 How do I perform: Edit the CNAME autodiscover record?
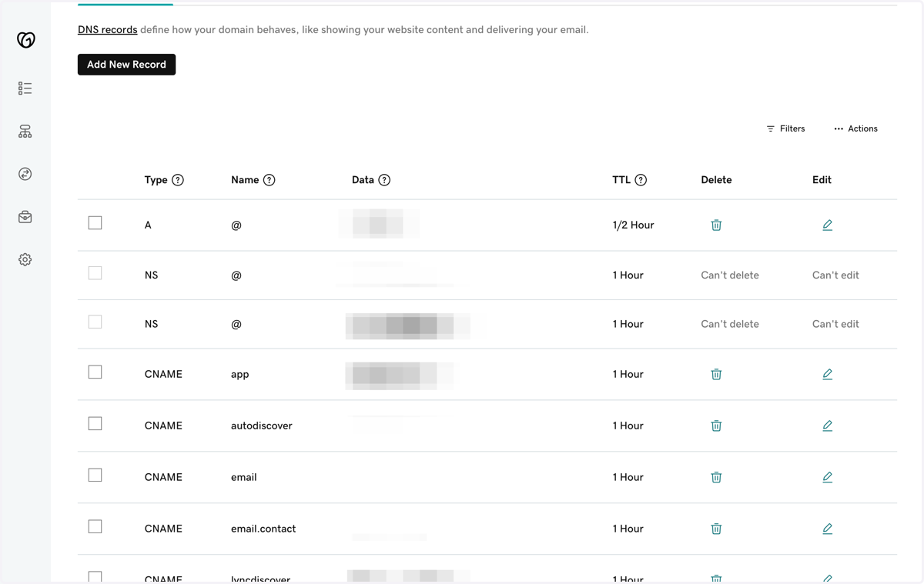point(827,425)
